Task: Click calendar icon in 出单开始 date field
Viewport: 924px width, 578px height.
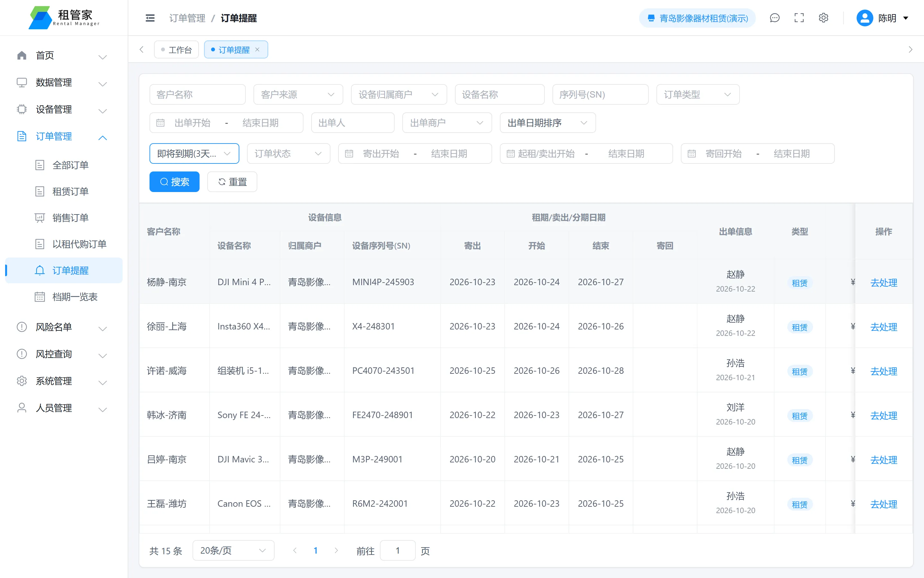Action: (160, 123)
